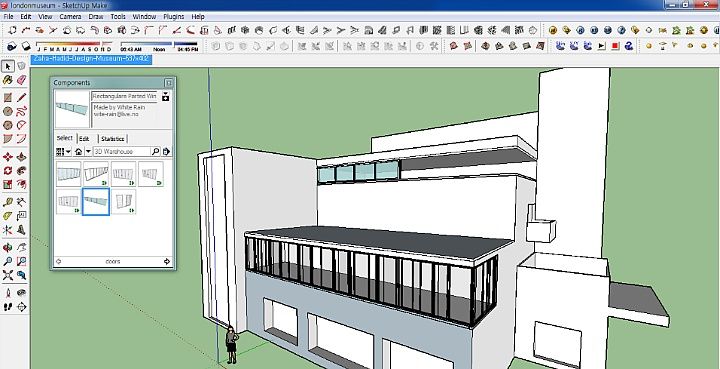Click Zoom Extents tool

tap(8, 275)
